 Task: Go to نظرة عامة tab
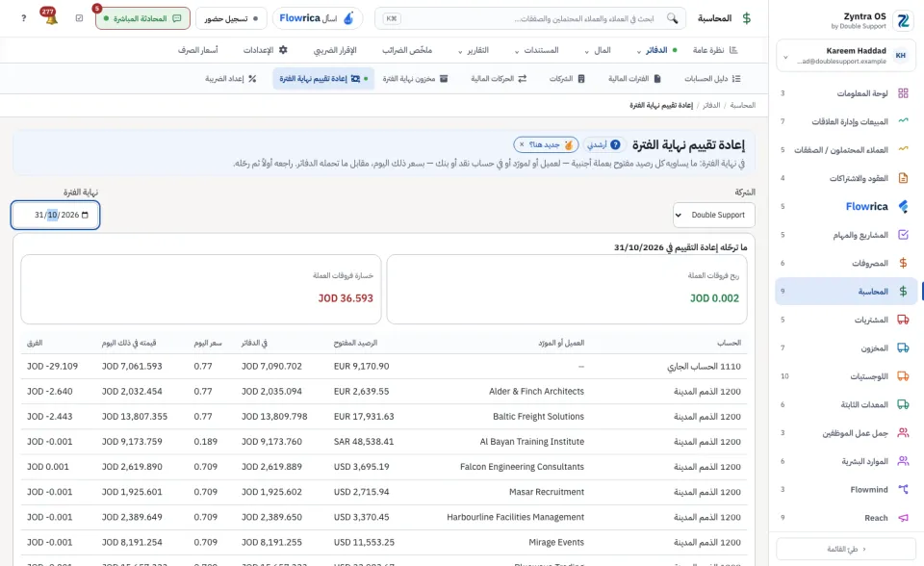[715, 50]
